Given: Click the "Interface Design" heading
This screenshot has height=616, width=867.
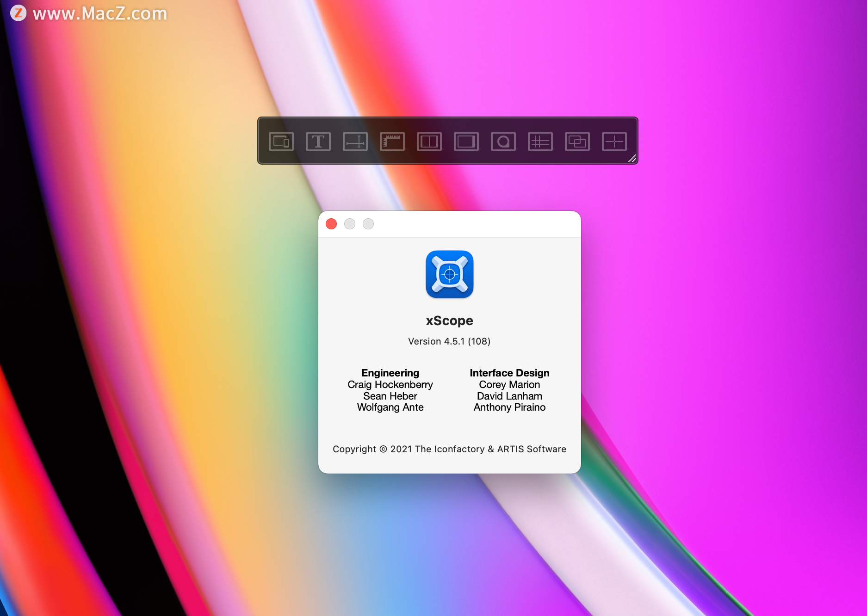Looking at the screenshot, I should pyautogui.click(x=510, y=373).
